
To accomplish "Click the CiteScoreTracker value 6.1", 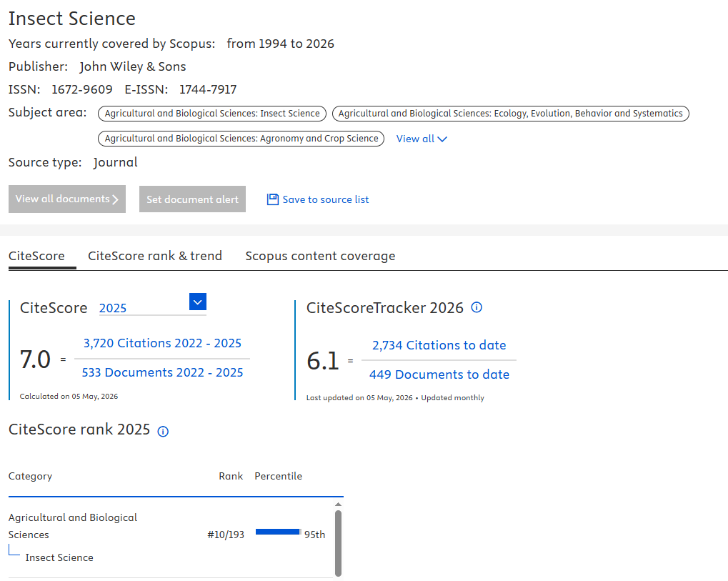I will 323,362.
